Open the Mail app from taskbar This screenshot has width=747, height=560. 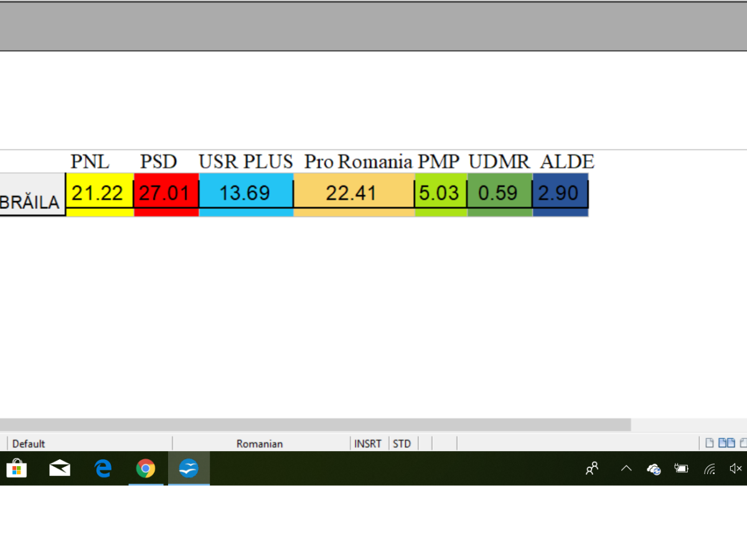(60, 469)
